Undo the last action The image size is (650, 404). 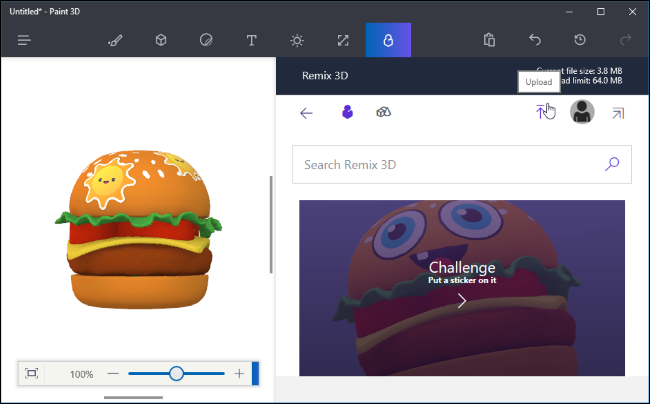tap(535, 40)
